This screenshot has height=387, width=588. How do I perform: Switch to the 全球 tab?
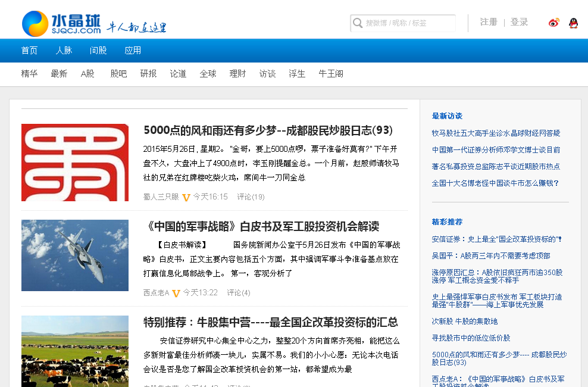[x=208, y=74]
